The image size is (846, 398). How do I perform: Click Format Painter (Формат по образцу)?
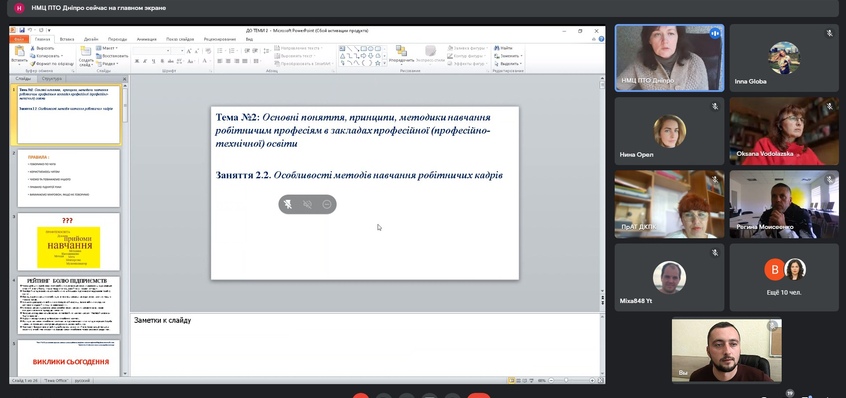(x=52, y=64)
